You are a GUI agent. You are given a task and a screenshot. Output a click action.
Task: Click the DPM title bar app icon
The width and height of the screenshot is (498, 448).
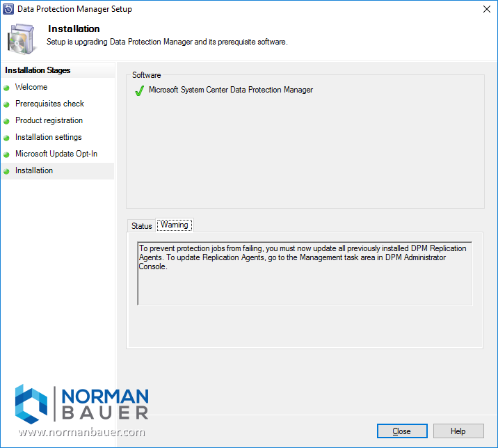point(8,9)
